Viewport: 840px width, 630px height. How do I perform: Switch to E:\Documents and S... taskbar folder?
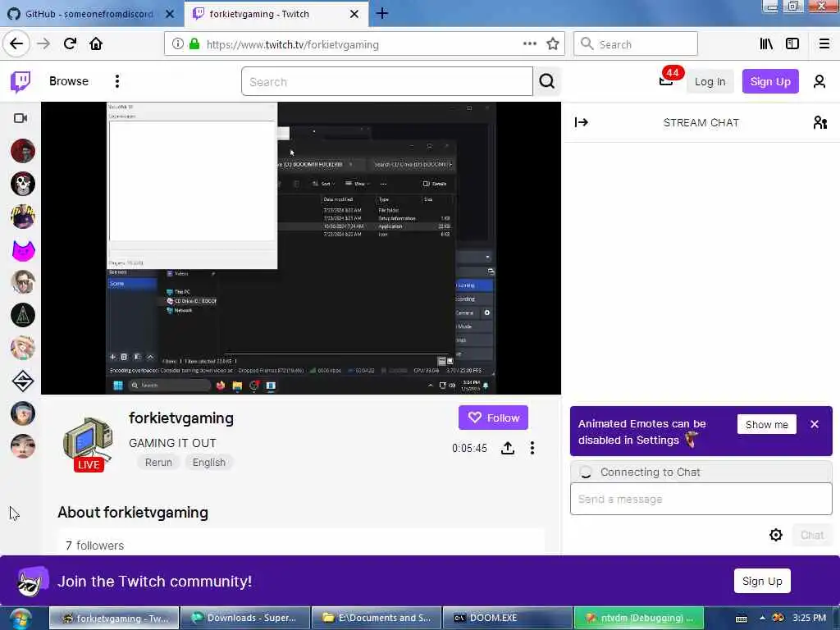tap(377, 619)
